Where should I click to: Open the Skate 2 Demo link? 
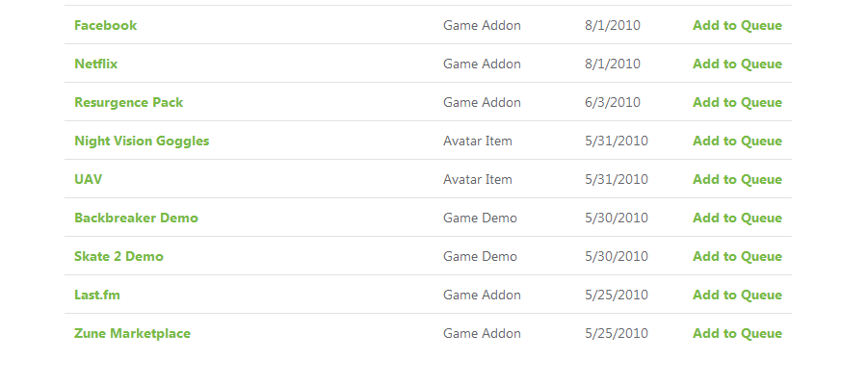[119, 257]
